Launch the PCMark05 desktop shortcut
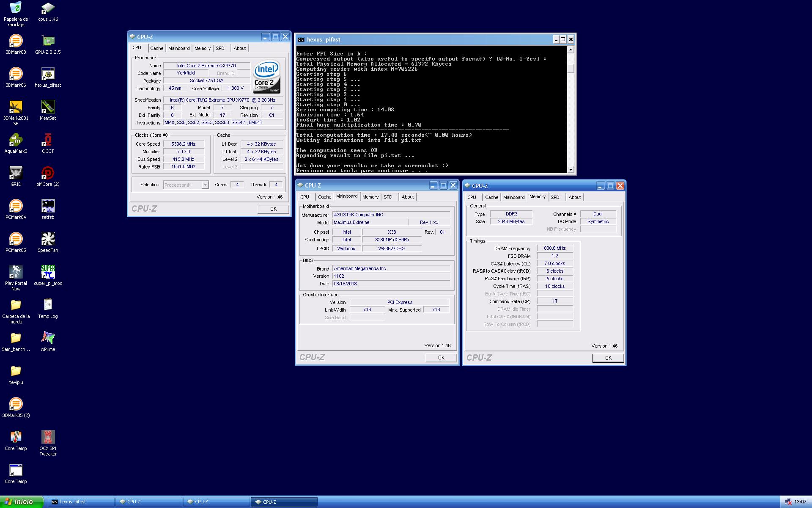812x508 pixels. tap(16, 242)
